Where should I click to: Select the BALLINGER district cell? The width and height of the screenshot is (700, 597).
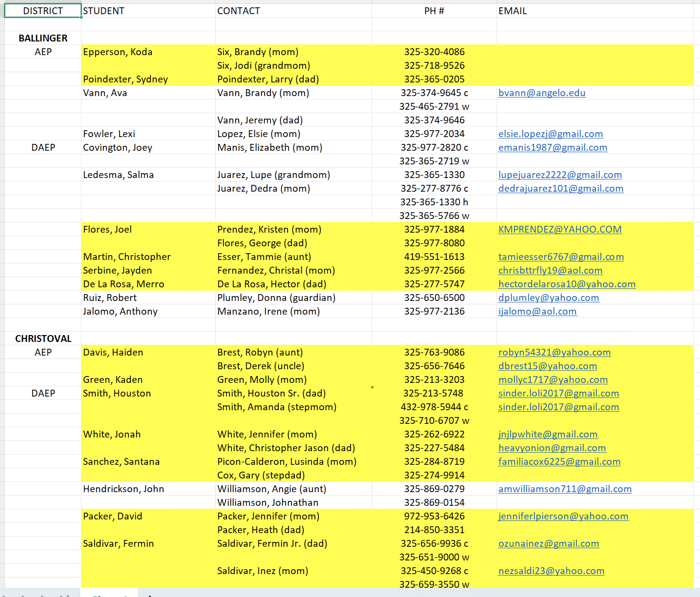pyautogui.click(x=43, y=38)
